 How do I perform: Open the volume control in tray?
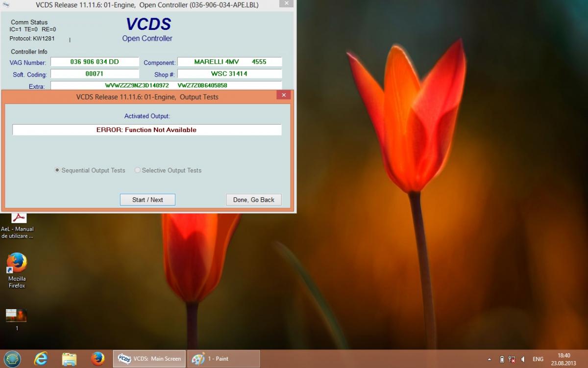(x=523, y=359)
